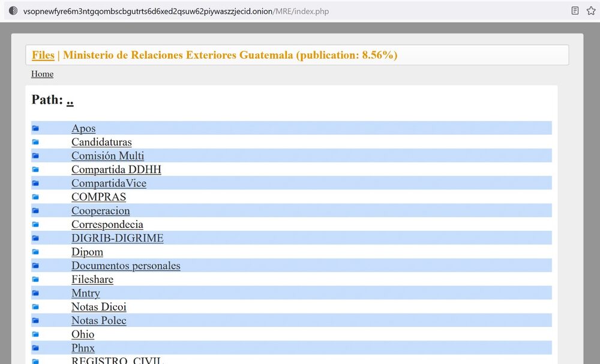Viewport: 600px width, 364px height.
Task: Open the Files link in the header
Action: tap(43, 55)
